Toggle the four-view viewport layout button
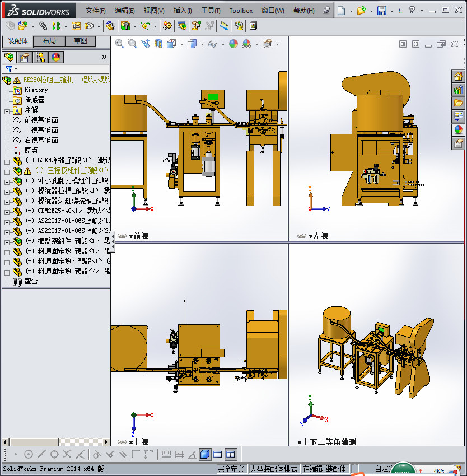This screenshot has height=476, width=467. coord(231,454)
